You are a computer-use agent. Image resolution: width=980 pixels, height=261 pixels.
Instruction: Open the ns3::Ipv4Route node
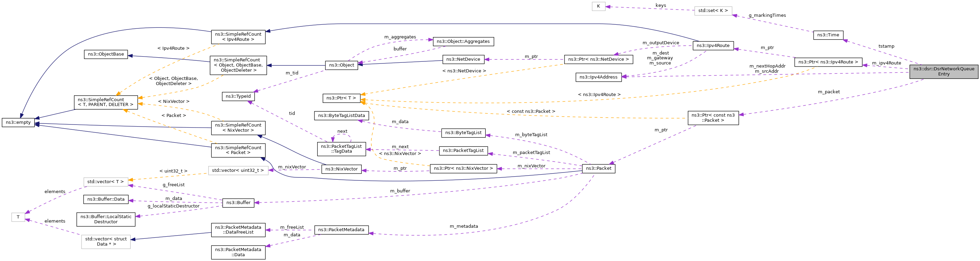713,46
